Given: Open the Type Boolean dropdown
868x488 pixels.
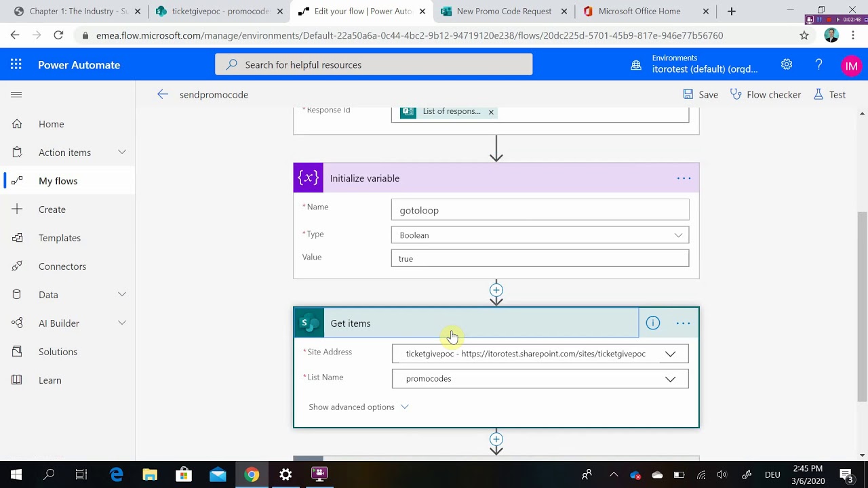Looking at the screenshot, I should pyautogui.click(x=540, y=235).
